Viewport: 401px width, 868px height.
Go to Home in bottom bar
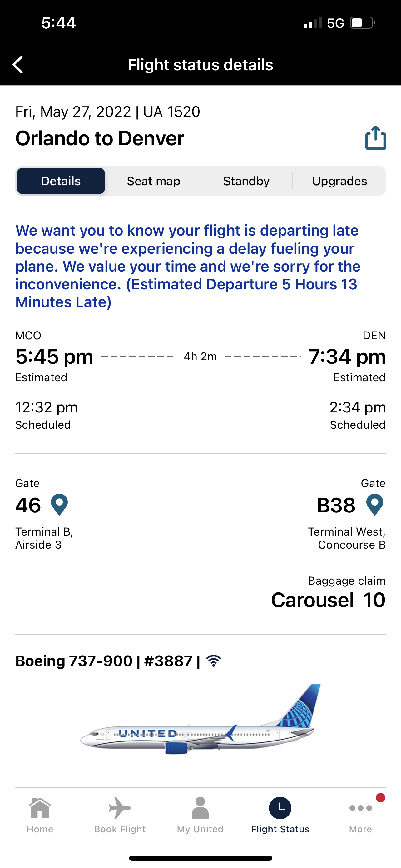40,815
